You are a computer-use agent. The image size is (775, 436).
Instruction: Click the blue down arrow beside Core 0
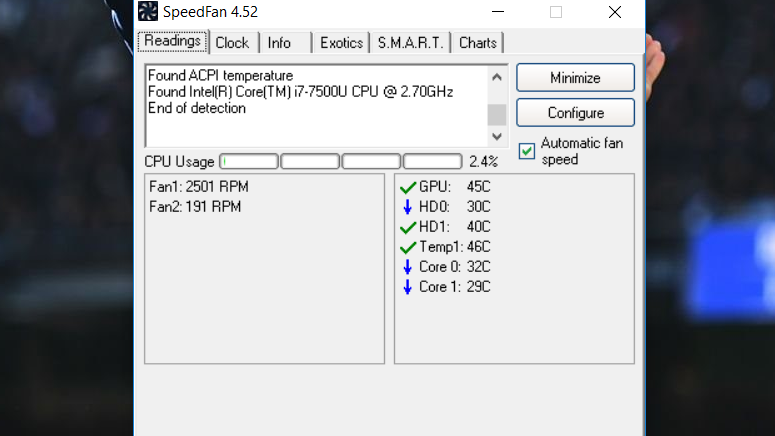tap(407, 267)
